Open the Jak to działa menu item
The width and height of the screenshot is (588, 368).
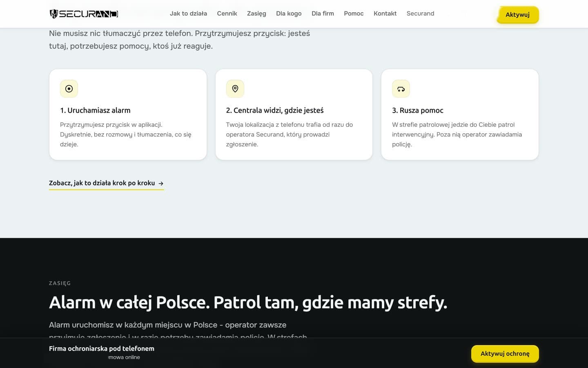tap(188, 13)
